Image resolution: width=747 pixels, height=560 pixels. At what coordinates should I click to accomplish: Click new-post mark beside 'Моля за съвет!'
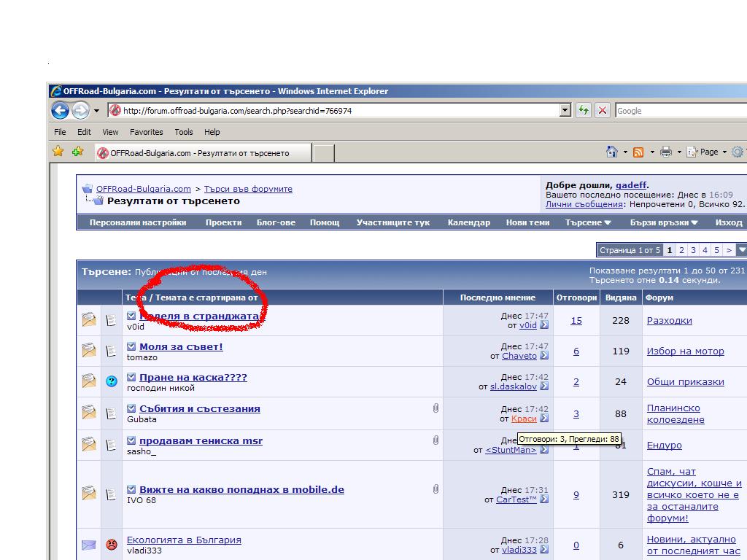pyautogui.click(x=131, y=347)
